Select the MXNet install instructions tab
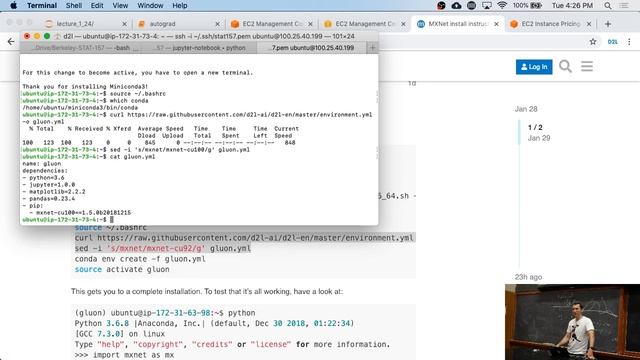Image resolution: width=640 pixels, height=360 pixels. [458, 24]
